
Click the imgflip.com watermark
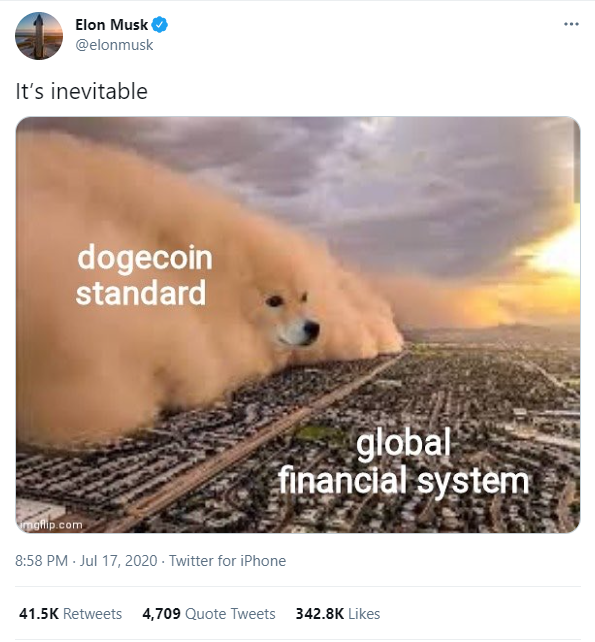(x=50, y=525)
